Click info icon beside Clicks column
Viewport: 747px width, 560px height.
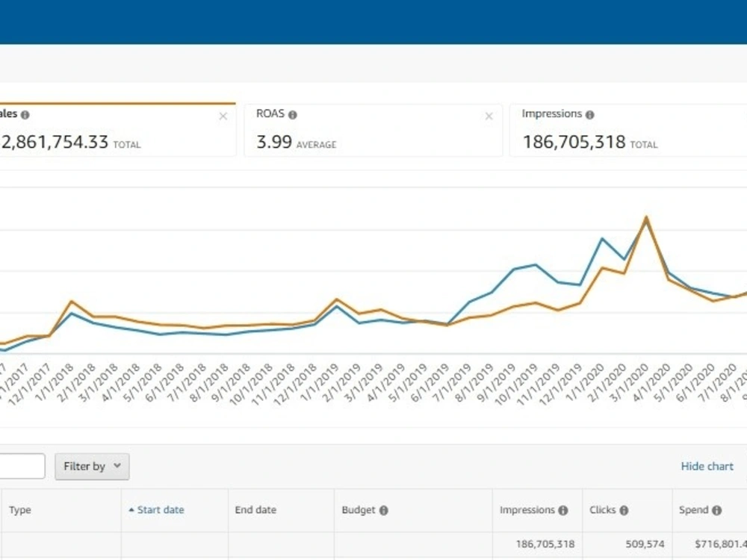[624, 511]
